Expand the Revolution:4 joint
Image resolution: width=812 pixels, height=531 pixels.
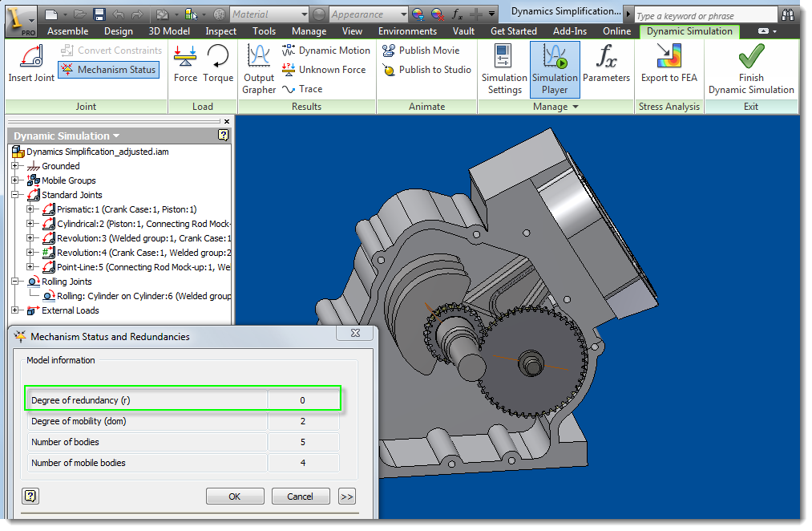click(x=30, y=253)
